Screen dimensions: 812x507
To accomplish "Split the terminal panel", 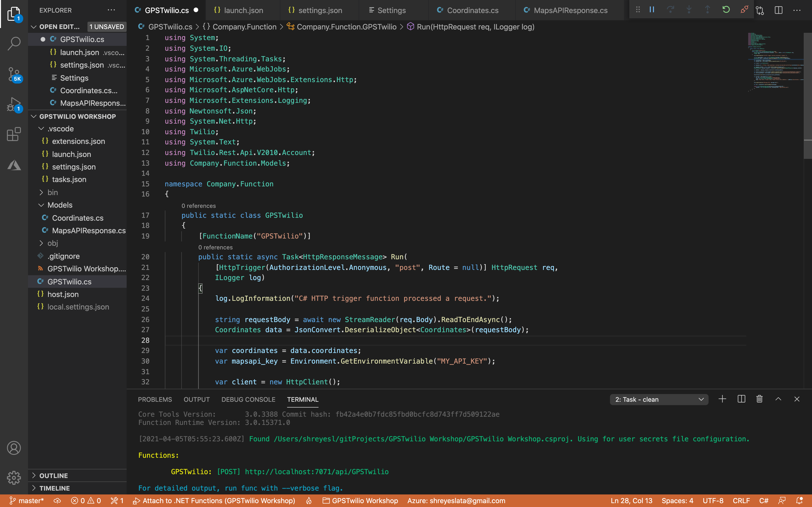I will tap(741, 399).
